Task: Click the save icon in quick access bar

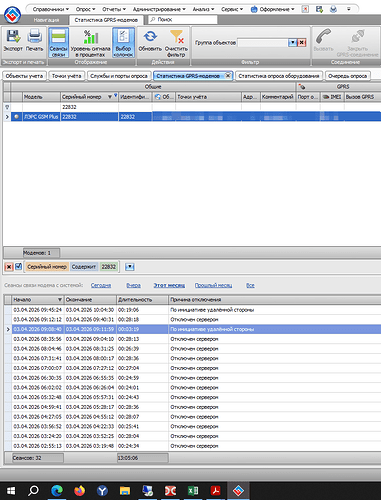Action: [x=319, y=9]
